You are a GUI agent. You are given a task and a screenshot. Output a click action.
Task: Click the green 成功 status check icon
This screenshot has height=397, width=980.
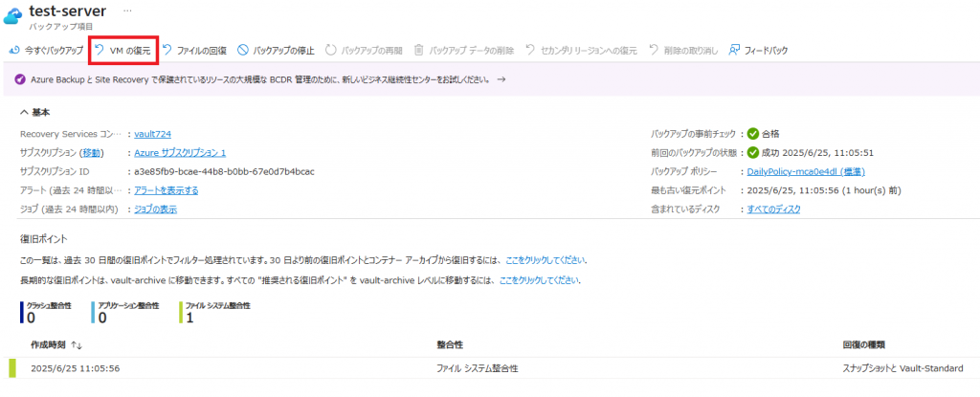753,152
